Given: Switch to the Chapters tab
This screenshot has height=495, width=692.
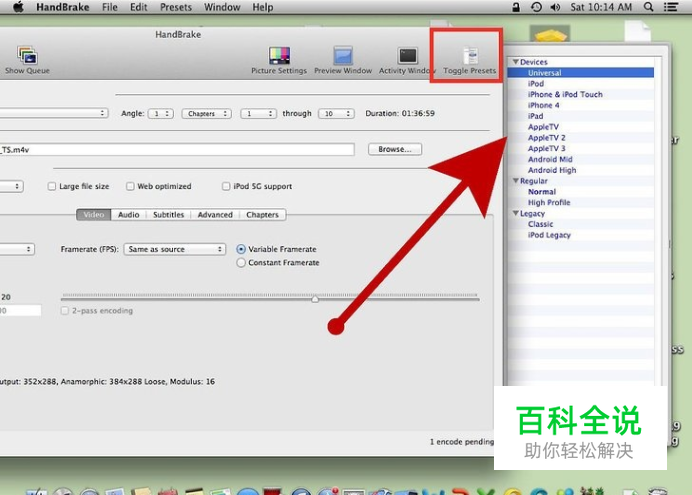Looking at the screenshot, I should tap(262, 214).
